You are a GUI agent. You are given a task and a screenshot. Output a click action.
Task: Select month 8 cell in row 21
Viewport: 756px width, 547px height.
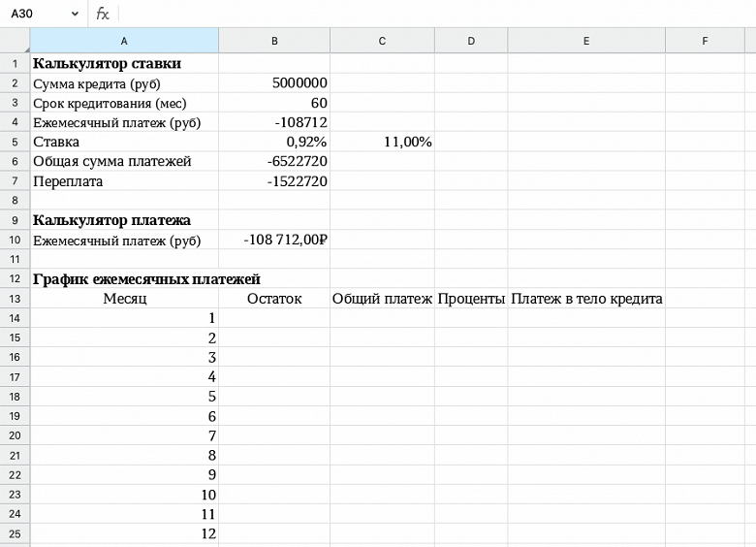(124, 455)
